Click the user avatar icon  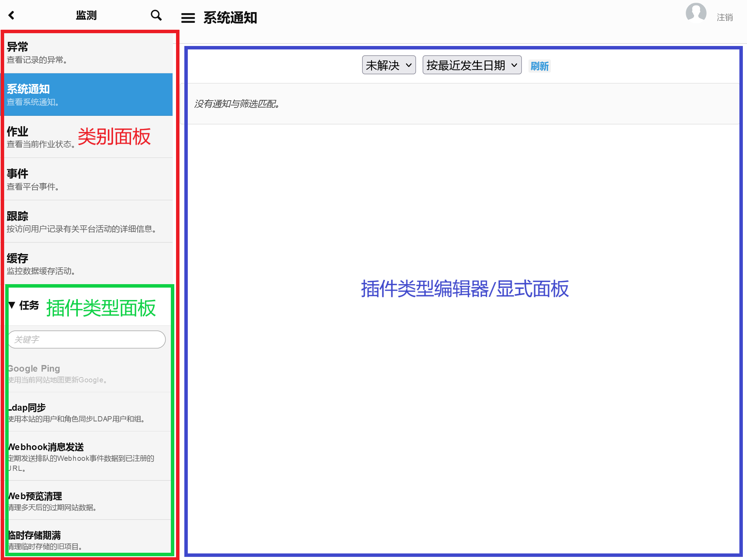[x=695, y=13]
